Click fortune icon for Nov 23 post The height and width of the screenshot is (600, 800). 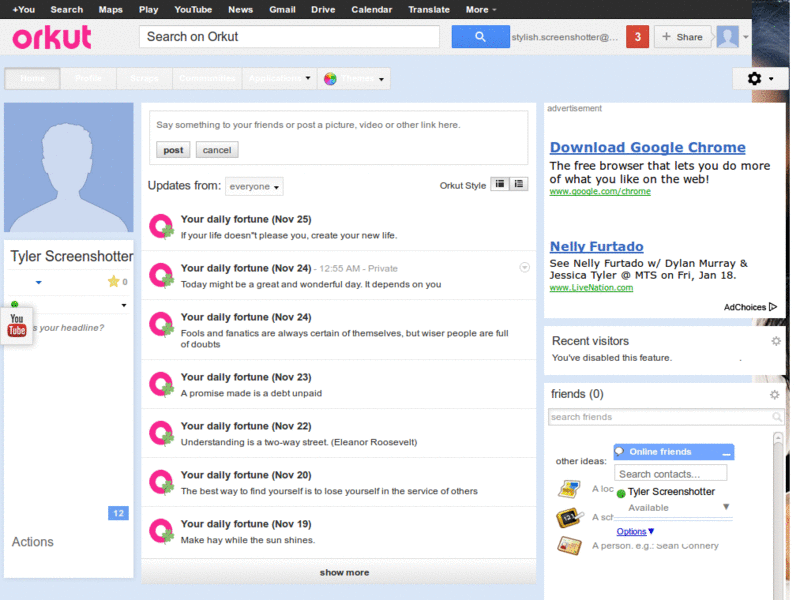tap(161, 384)
